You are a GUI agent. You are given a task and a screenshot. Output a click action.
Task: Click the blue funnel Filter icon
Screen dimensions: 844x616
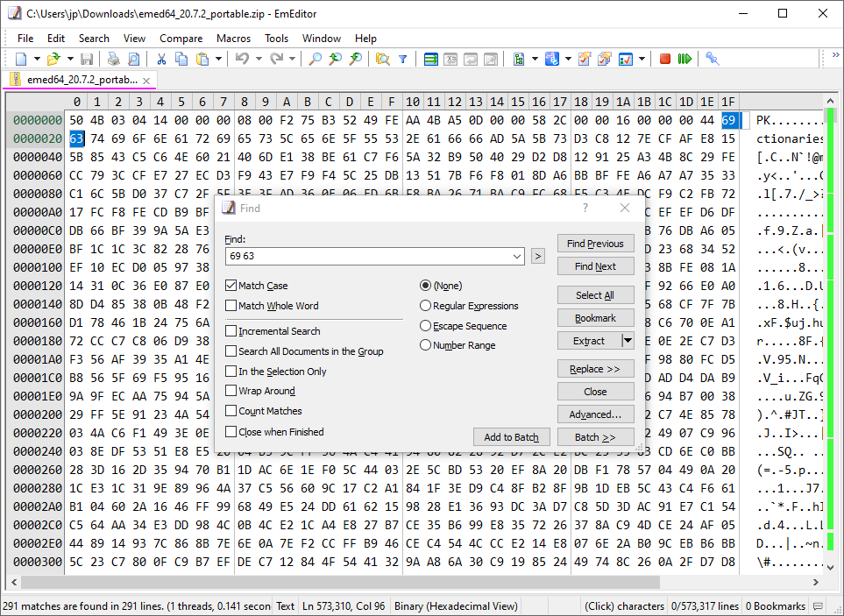coord(402,59)
